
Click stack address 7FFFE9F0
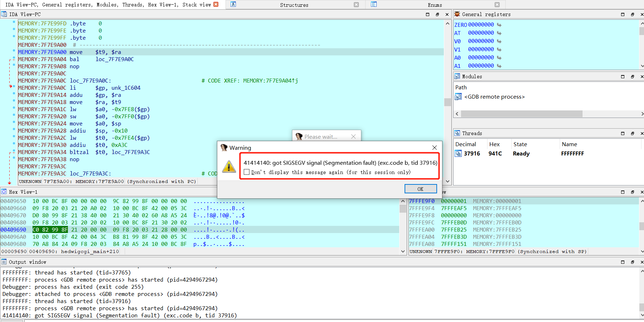tap(422, 201)
